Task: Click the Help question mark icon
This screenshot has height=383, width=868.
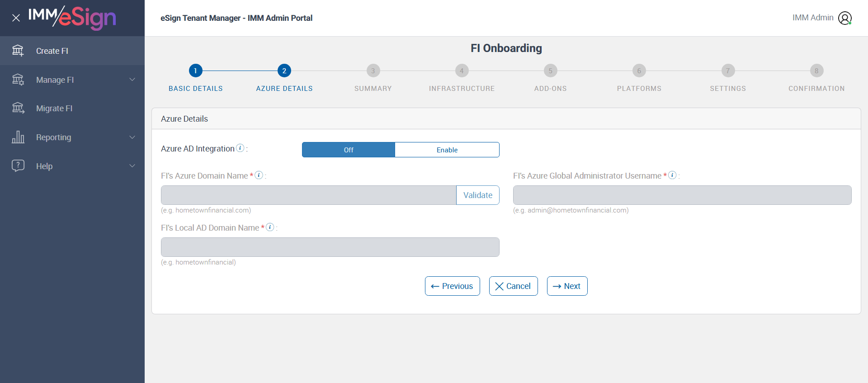Action: click(18, 165)
